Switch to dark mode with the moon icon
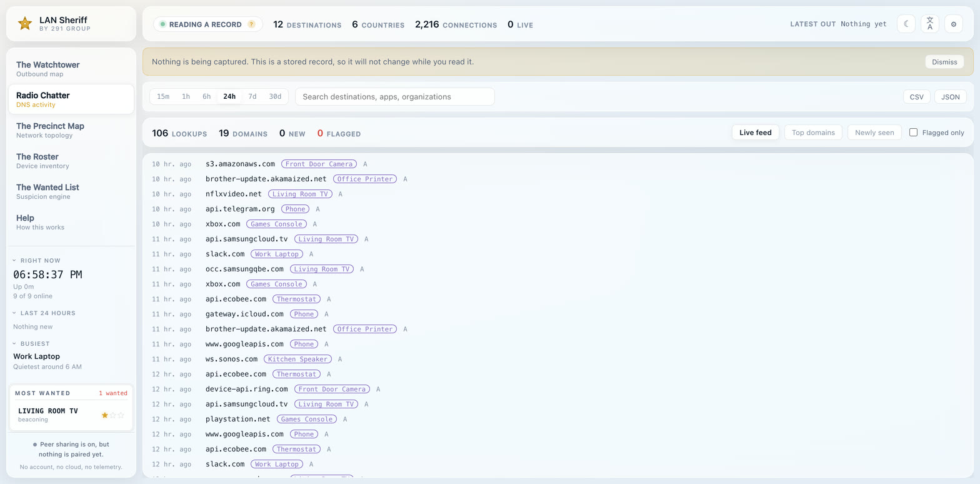This screenshot has height=484, width=980. click(906, 24)
